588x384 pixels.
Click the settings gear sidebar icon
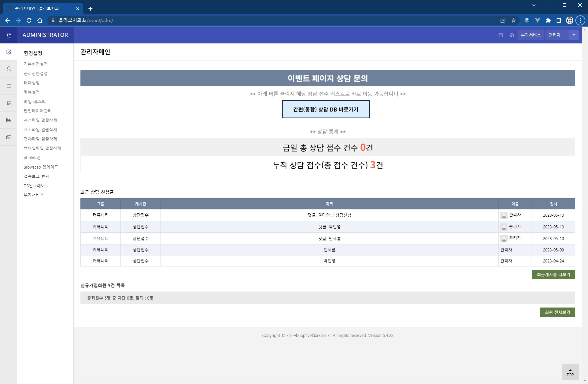click(x=9, y=52)
